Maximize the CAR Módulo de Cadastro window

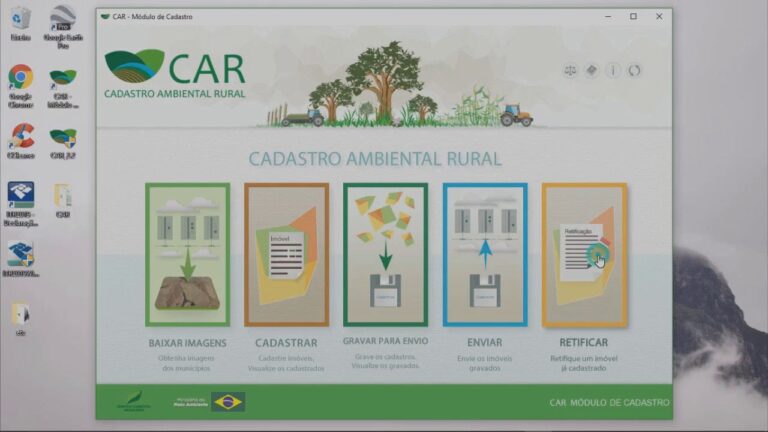pos(633,17)
